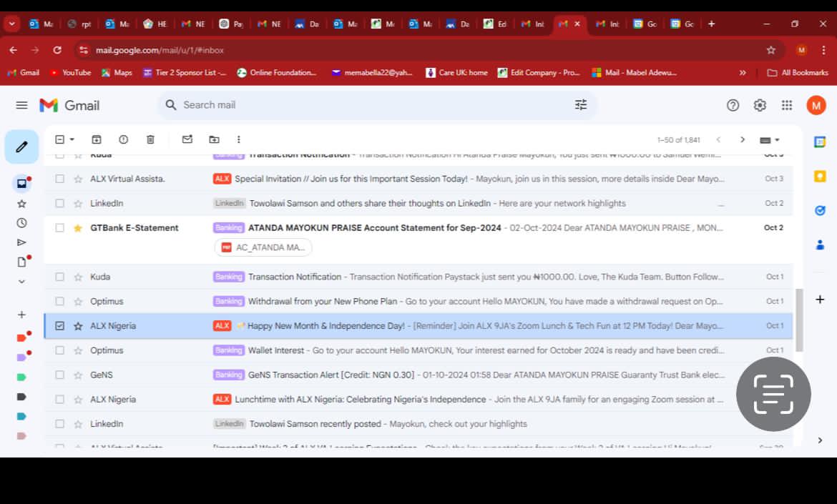Reload the Gmail page
The height and width of the screenshot is (504, 837).
click(57, 50)
